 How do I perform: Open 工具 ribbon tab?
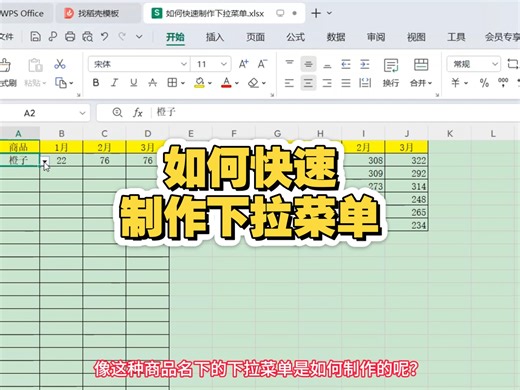point(456,37)
